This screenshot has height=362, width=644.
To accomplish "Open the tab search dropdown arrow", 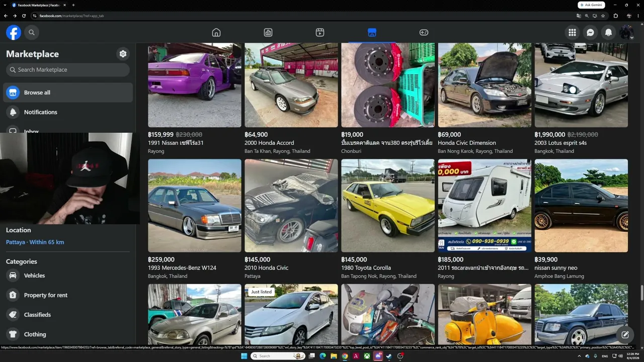I will pos(5,5).
